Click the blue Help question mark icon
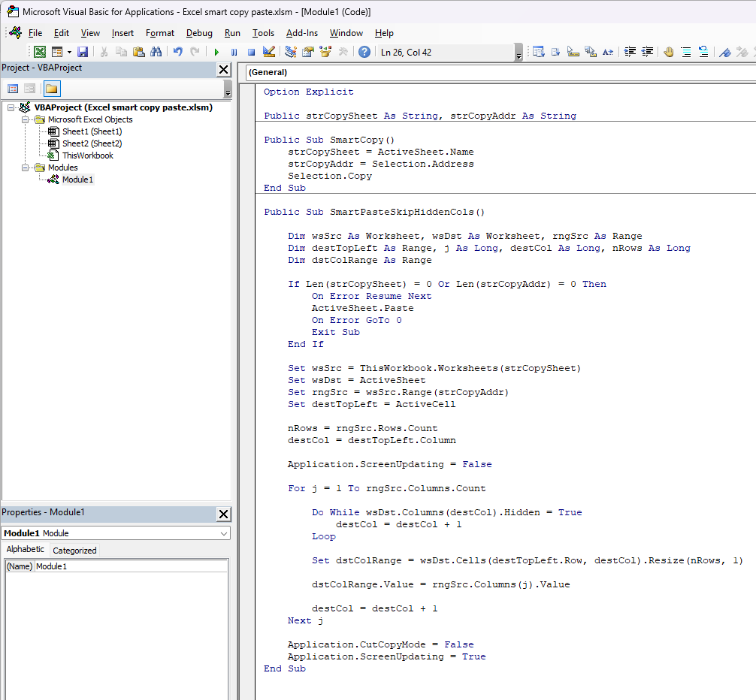 364,52
